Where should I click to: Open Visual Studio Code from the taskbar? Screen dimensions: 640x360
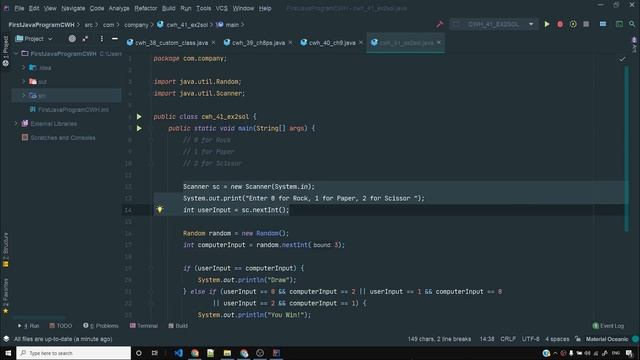[178, 353]
